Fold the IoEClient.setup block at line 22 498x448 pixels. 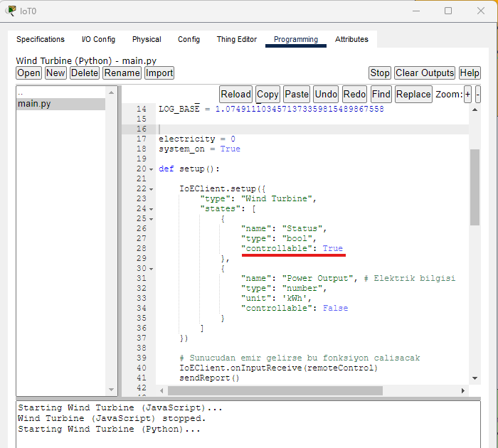151,189
